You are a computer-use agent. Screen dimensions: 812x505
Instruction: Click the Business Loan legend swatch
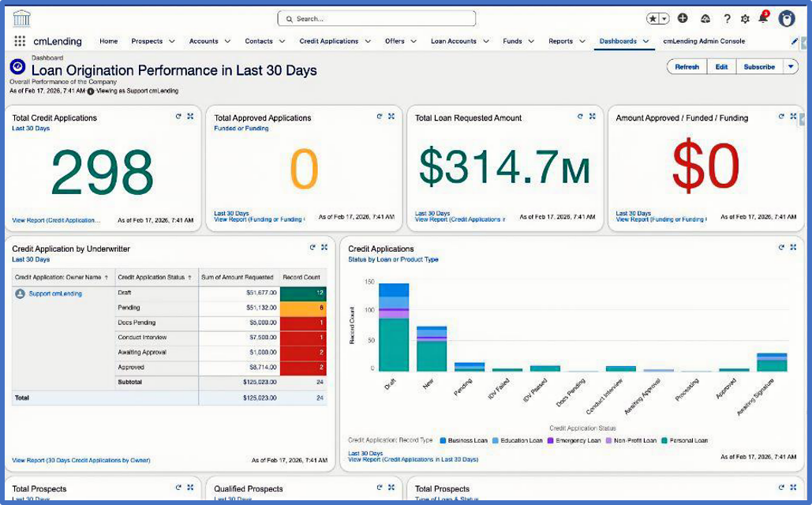click(x=443, y=441)
